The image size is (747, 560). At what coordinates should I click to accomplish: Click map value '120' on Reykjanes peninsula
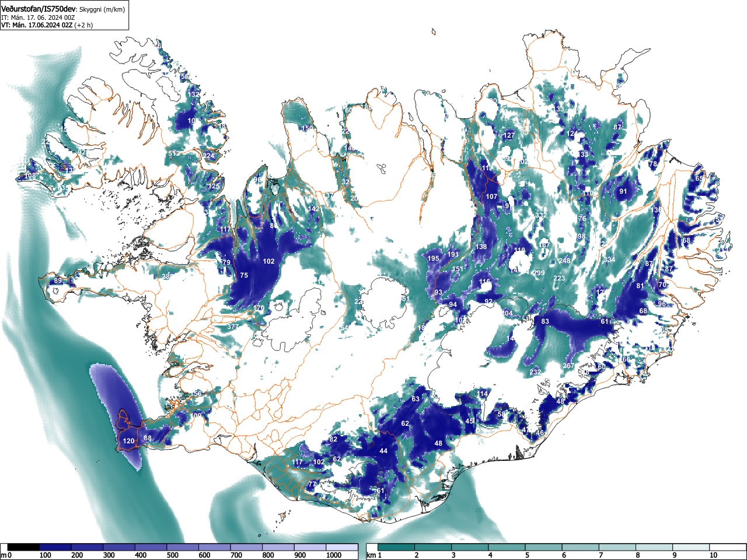129,441
